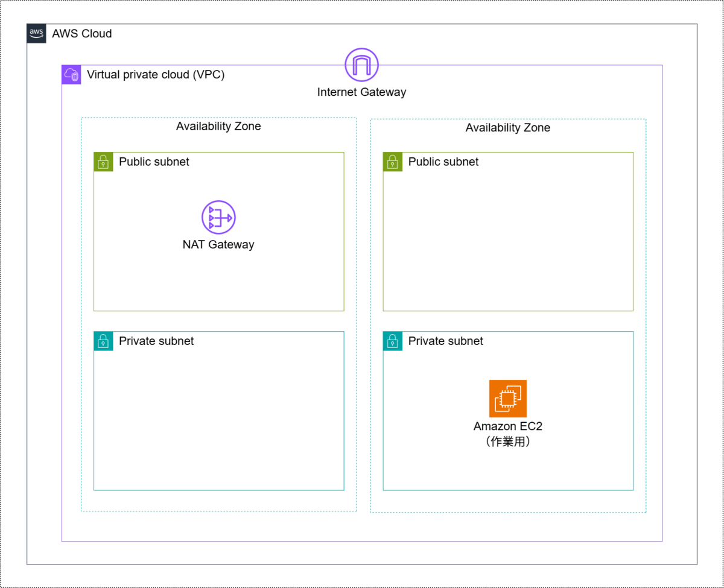Click left zone's Private subnet lock icon
Viewport: 724px width, 588px height.
click(x=103, y=341)
